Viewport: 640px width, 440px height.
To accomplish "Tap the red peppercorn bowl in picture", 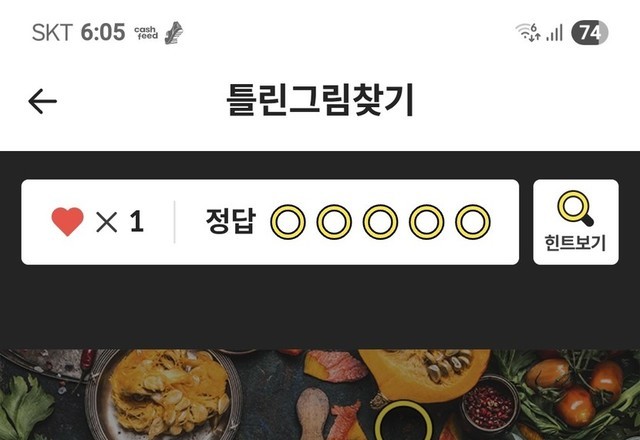I will 489,404.
